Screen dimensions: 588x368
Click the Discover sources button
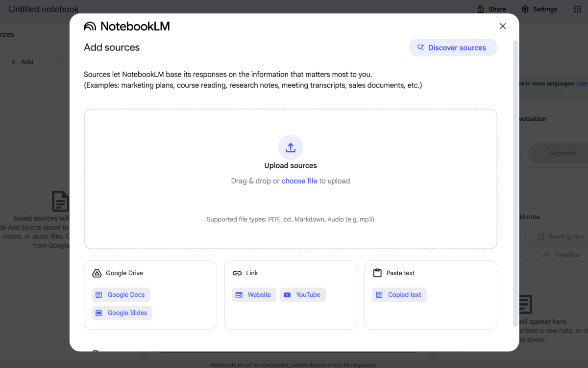point(453,48)
